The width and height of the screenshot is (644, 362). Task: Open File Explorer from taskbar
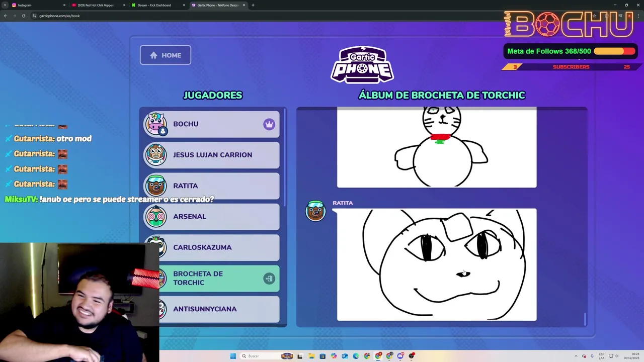(311, 356)
